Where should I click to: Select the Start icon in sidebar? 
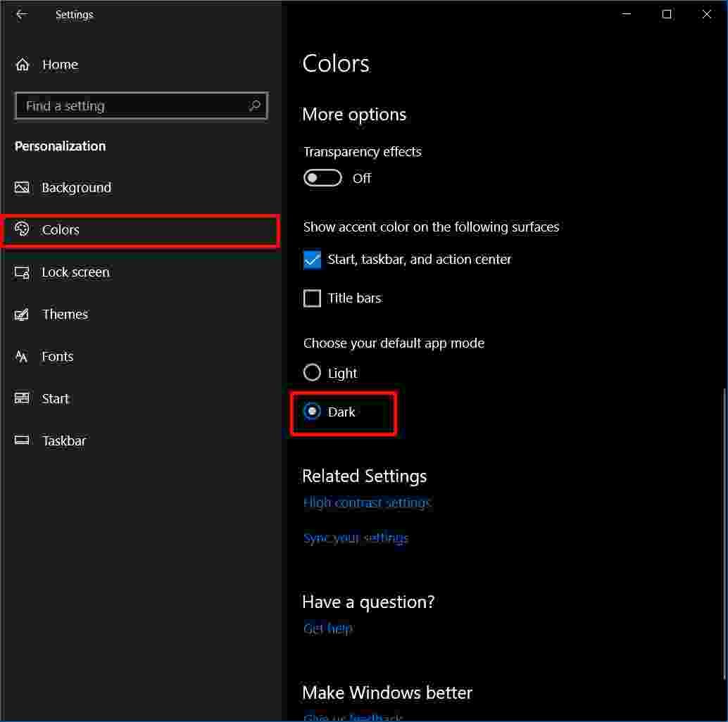point(22,398)
